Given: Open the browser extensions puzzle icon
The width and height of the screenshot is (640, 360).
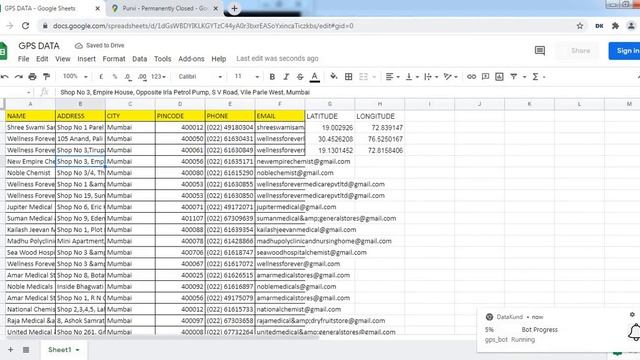Looking at the screenshot, I should pyautogui.click(x=616, y=26).
